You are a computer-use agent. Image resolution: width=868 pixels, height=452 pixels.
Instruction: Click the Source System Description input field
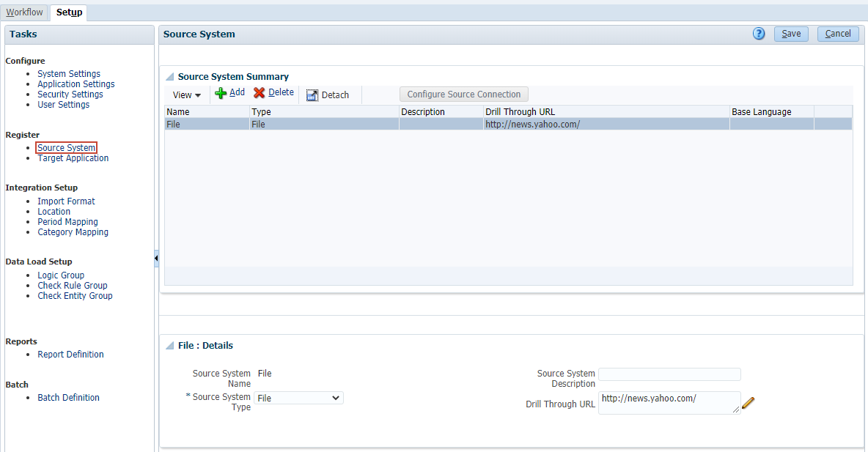[669, 374]
